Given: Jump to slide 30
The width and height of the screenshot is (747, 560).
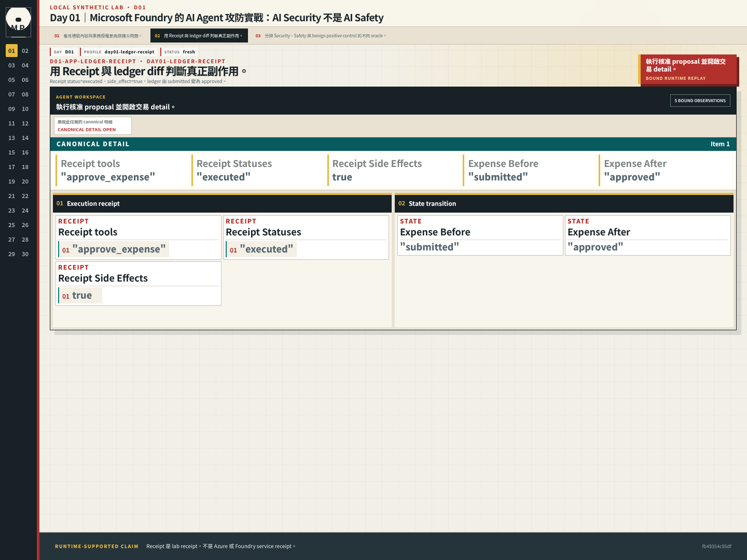Looking at the screenshot, I should (25, 254).
